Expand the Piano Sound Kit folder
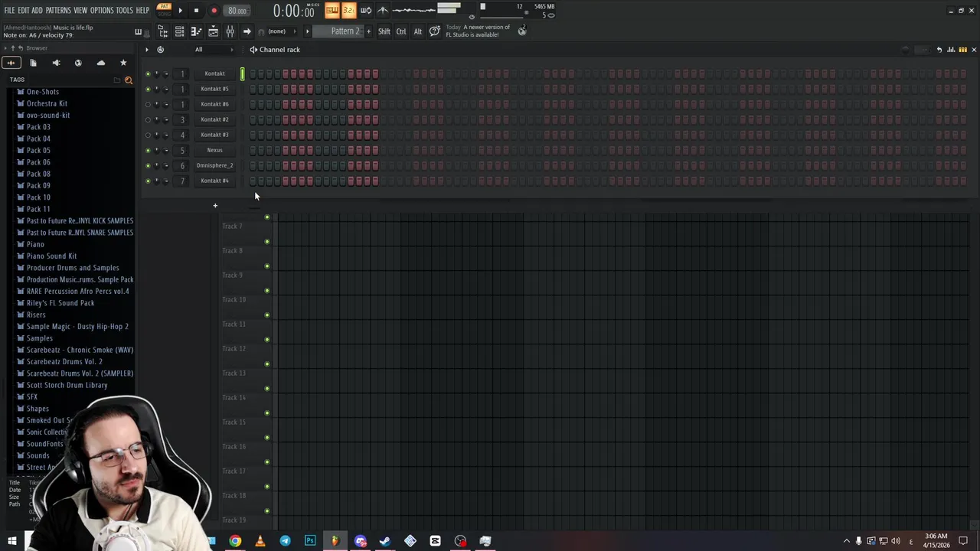 pos(51,256)
